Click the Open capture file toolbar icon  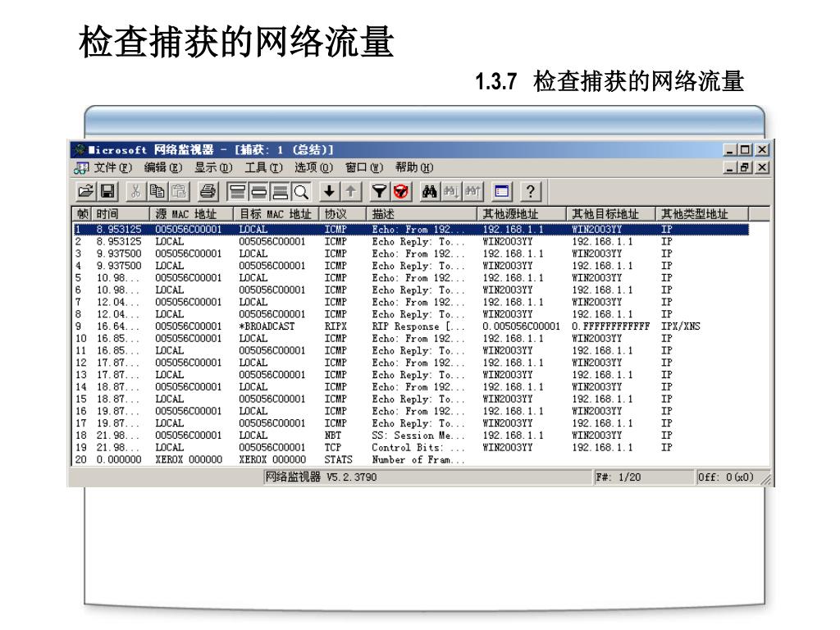pyautogui.click(x=85, y=191)
